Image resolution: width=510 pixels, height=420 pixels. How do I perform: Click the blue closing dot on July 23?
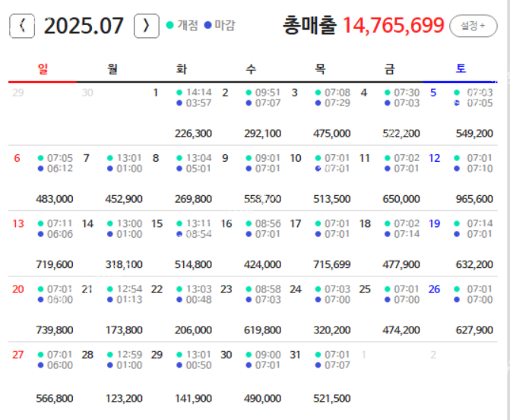click(x=249, y=300)
